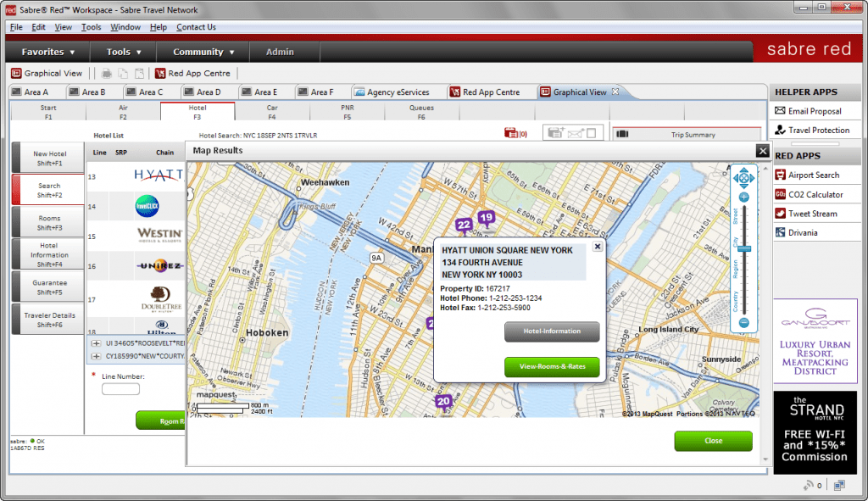Click the envelope email icon beside Trip Summary
This screenshot has height=501, width=868.
[576, 133]
